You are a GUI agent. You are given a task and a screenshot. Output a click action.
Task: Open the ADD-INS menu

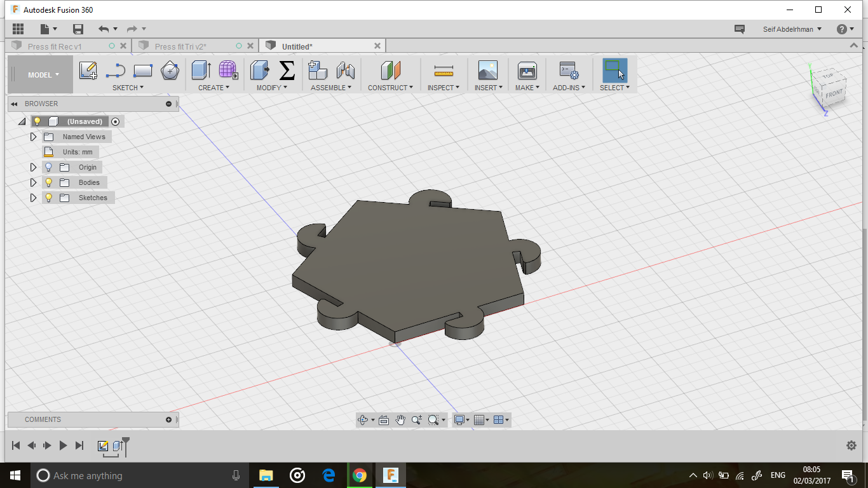click(569, 88)
